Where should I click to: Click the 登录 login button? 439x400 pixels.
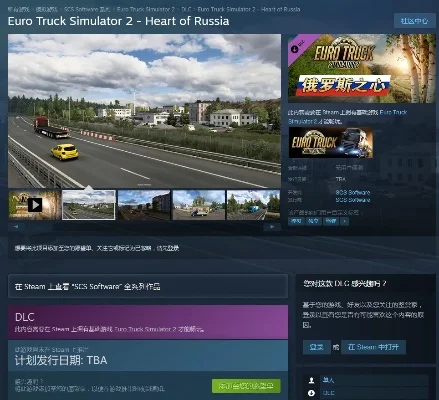(316, 347)
